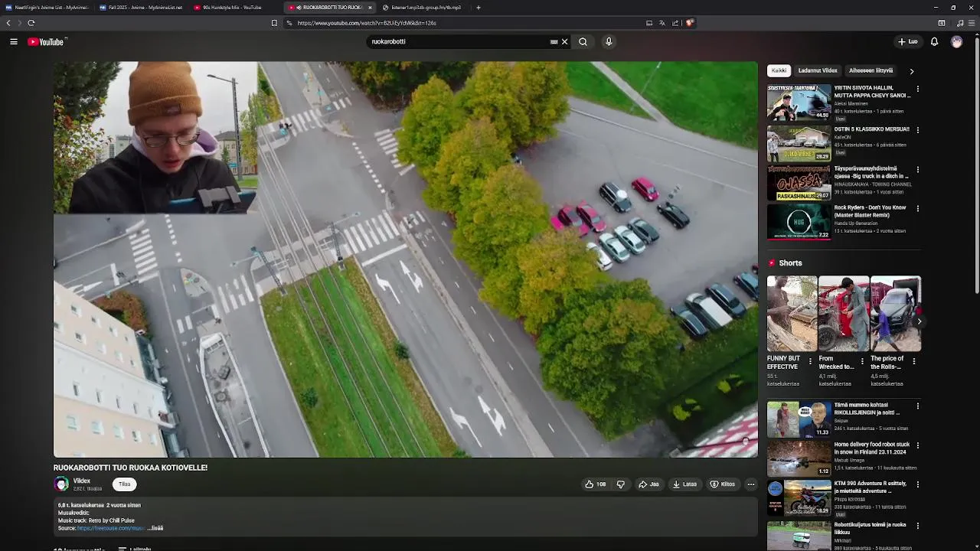Open Vildex channel name link
The image size is (980, 551).
click(x=82, y=481)
